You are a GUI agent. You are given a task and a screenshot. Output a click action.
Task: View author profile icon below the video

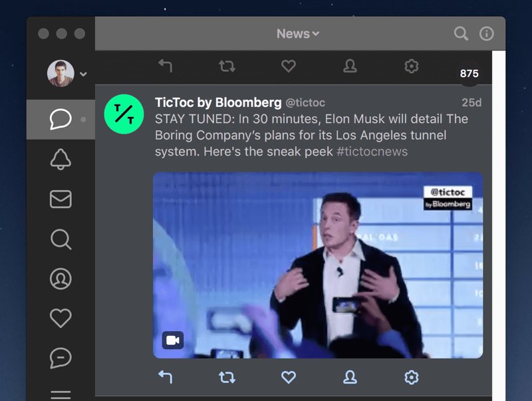coord(350,377)
